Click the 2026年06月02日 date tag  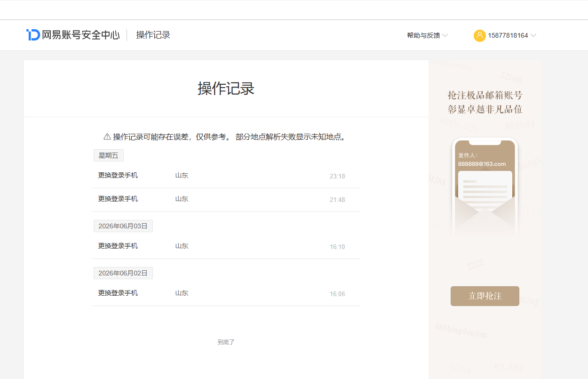[x=123, y=273]
